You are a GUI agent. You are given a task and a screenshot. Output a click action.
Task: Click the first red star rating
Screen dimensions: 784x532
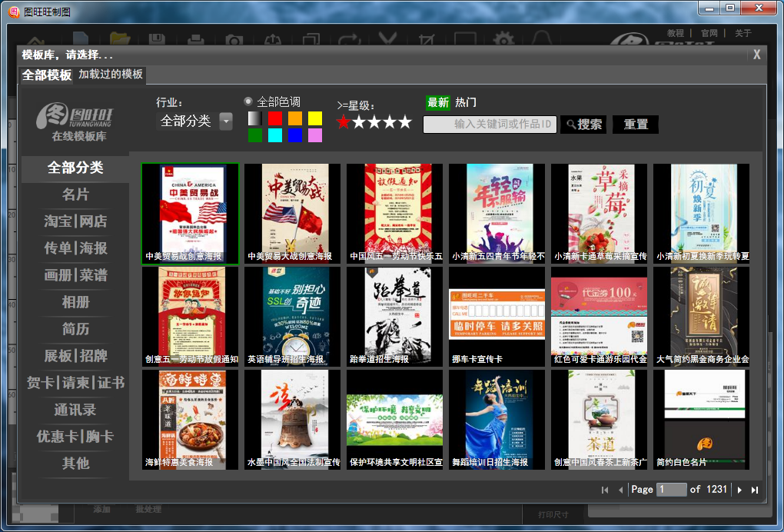pos(344,122)
